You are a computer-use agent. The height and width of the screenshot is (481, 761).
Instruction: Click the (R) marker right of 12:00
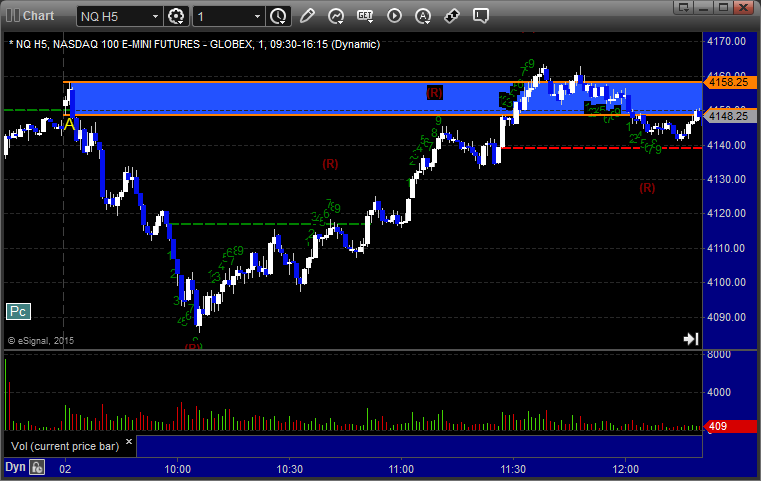coord(647,188)
